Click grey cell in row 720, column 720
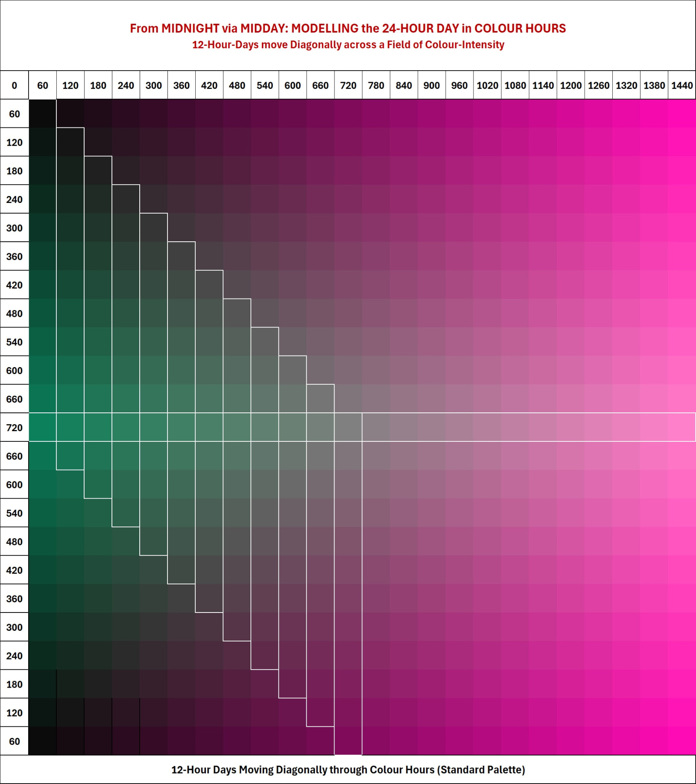This screenshot has height=784, width=696. point(348,428)
